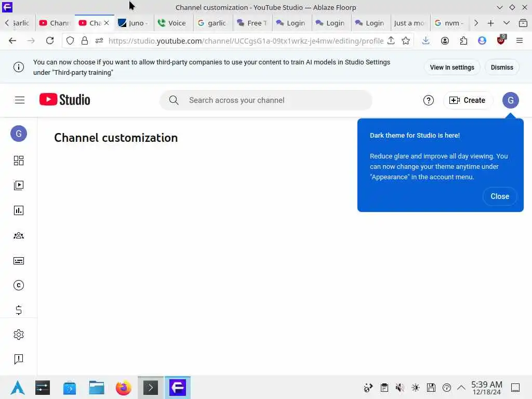Open the Copyright icon in the sidebar

19,285
